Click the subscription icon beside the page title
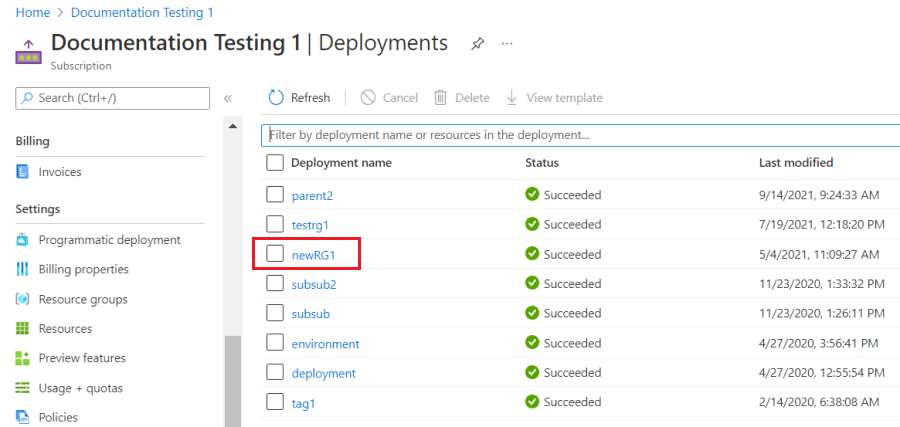 tap(28, 53)
